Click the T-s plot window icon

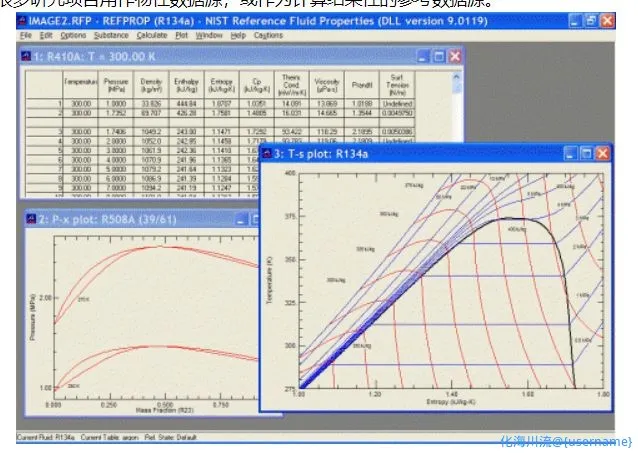click(x=268, y=154)
